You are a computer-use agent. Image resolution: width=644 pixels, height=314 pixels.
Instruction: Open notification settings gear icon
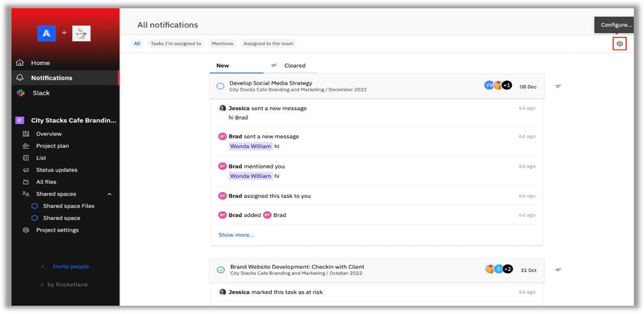(x=619, y=43)
